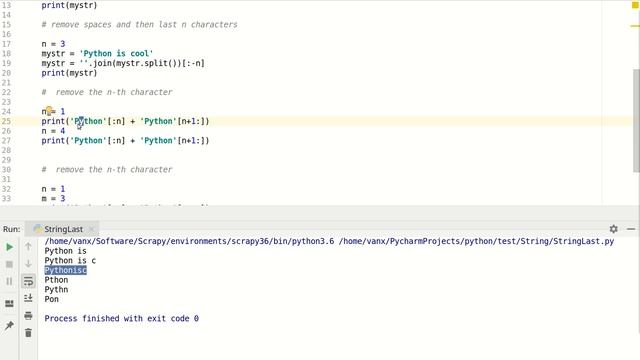Close the StringLast run tab

pyautogui.click(x=92, y=229)
